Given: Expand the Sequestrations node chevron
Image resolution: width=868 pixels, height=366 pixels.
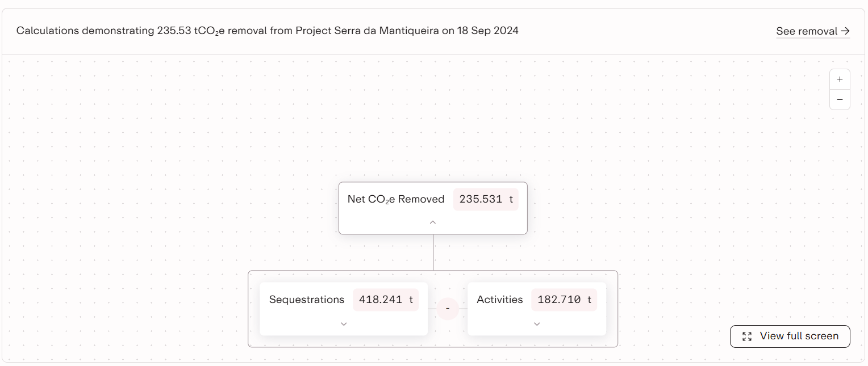Looking at the screenshot, I should point(344,324).
